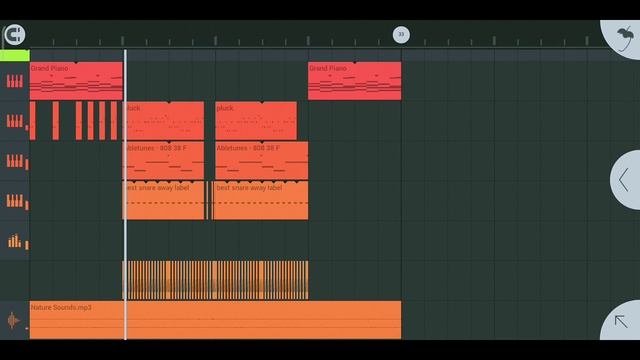
Task: Click the green loop start region
Action: point(15,56)
